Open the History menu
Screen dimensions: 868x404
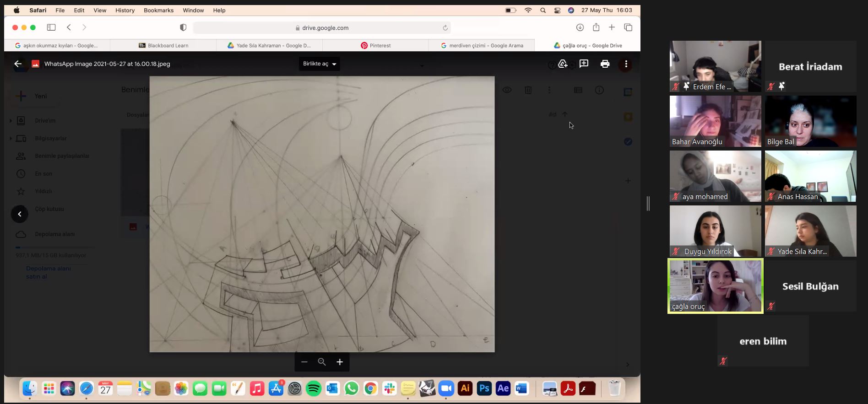click(x=125, y=10)
